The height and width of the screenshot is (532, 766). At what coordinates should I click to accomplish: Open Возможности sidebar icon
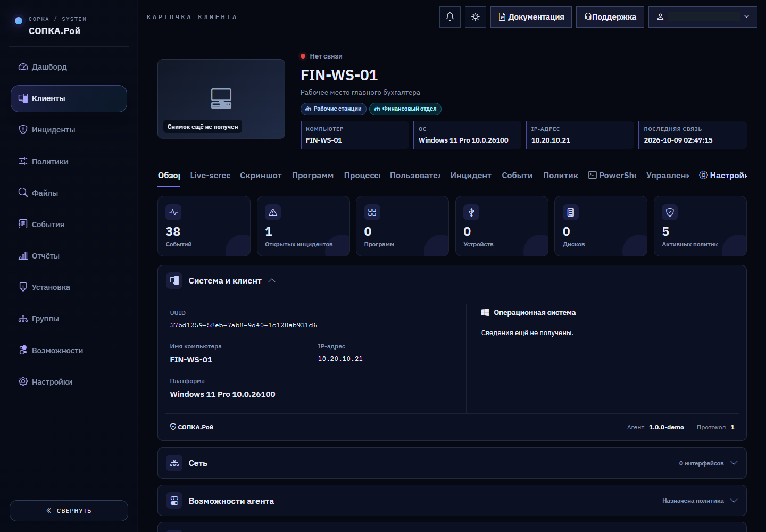pyautogui.click(x=23, y=350)
